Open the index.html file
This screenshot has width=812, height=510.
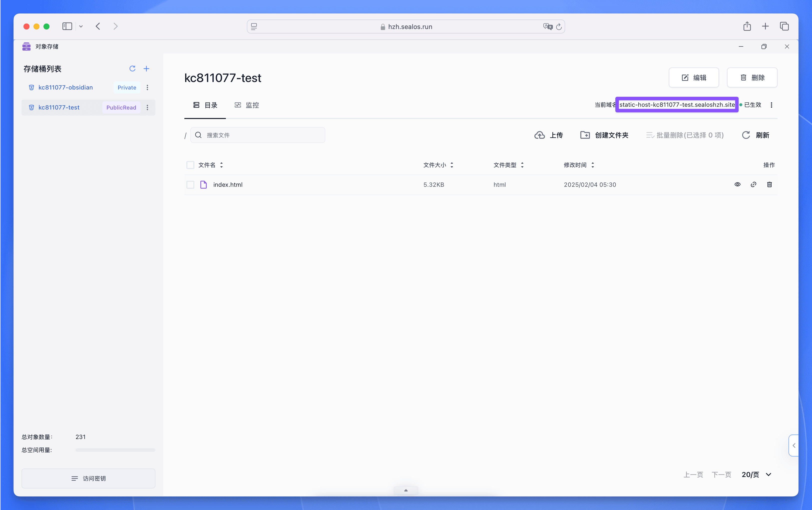[228, 185]
